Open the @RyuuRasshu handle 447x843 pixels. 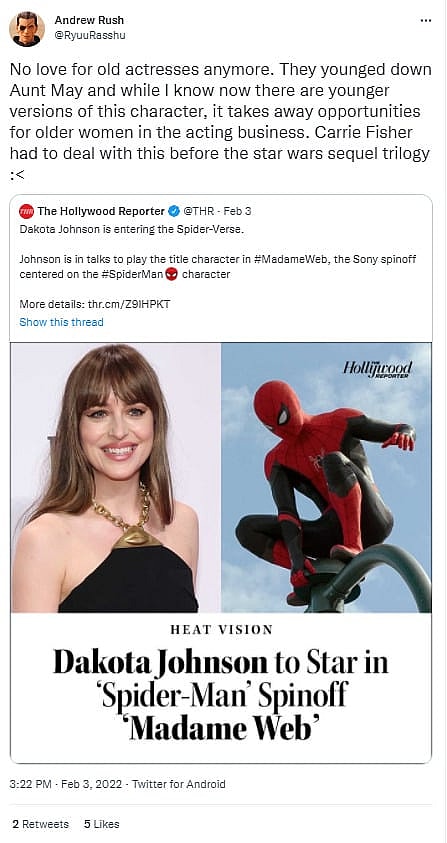pos(90,35)
